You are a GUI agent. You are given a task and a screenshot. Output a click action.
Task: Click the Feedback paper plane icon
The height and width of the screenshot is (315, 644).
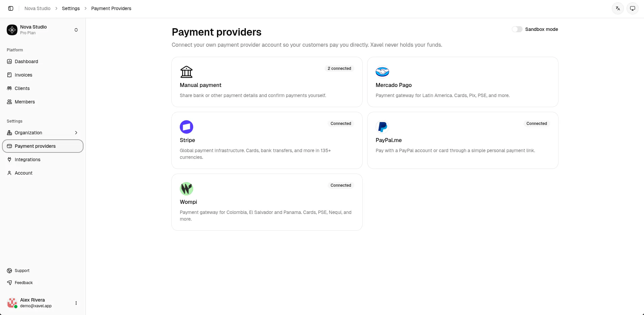9,283
